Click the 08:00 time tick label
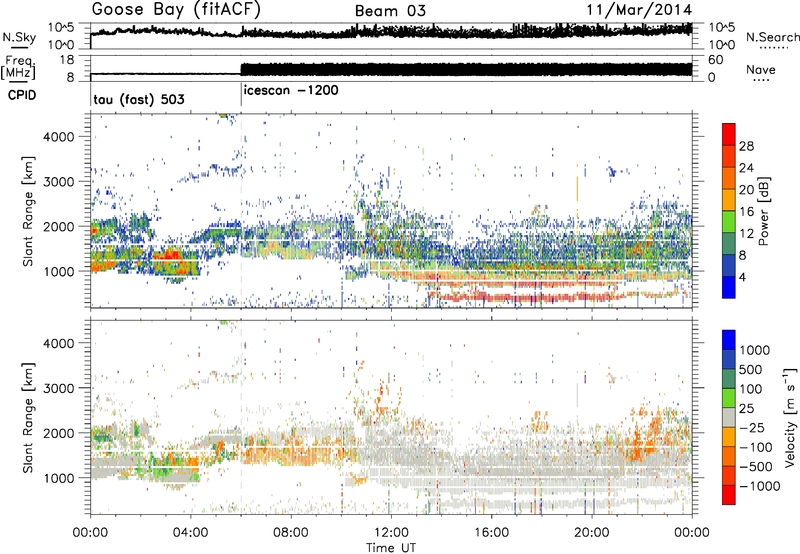 click(291, 533)
